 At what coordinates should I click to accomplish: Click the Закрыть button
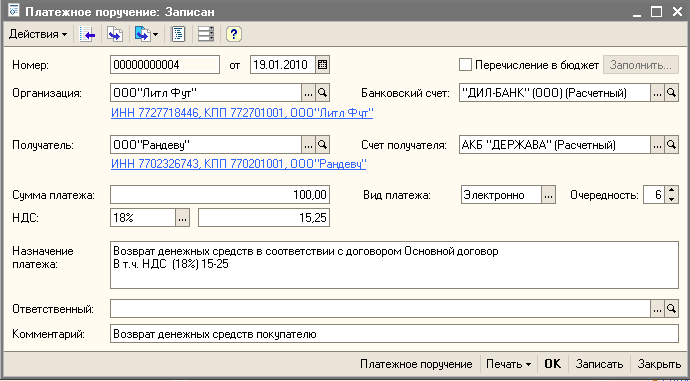[659, 364]
